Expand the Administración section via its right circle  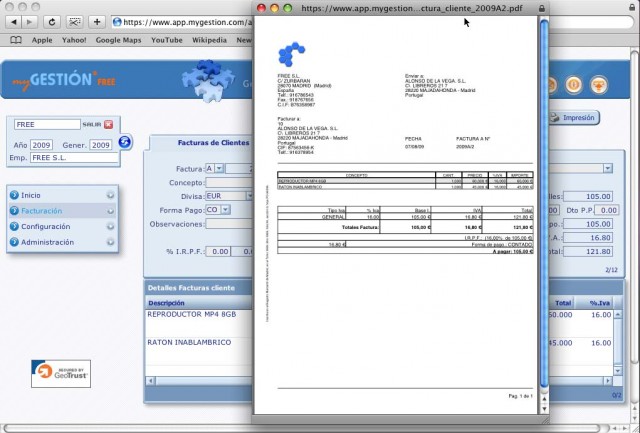(110, 242)
